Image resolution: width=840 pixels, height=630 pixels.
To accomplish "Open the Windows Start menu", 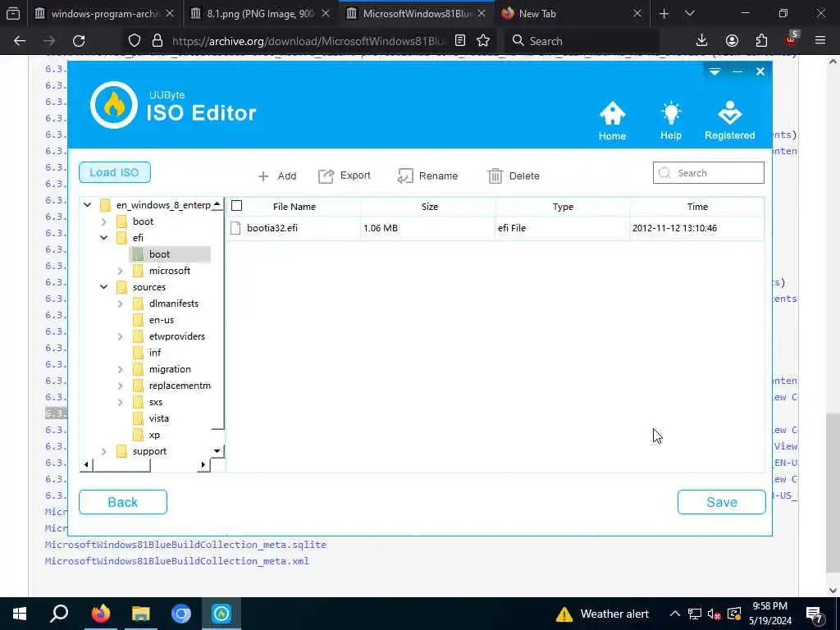I will point(20,614).
